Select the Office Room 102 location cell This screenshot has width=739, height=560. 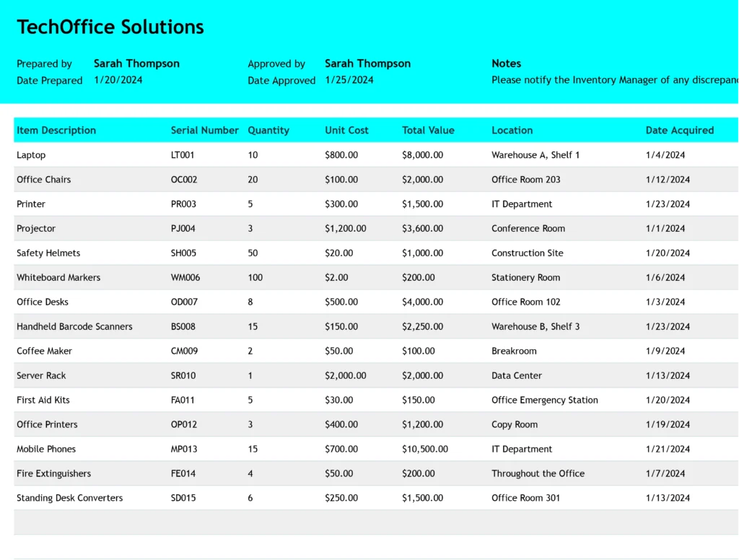(526, 302)
